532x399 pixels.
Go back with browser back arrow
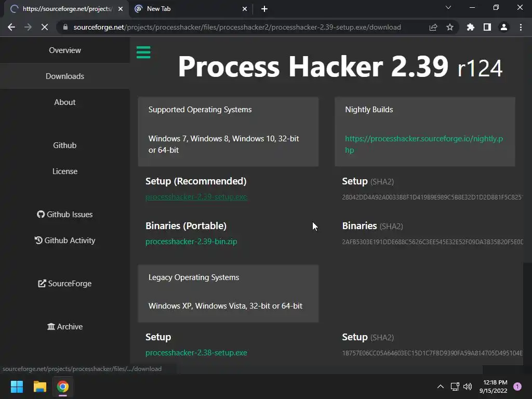coord(11,27)
